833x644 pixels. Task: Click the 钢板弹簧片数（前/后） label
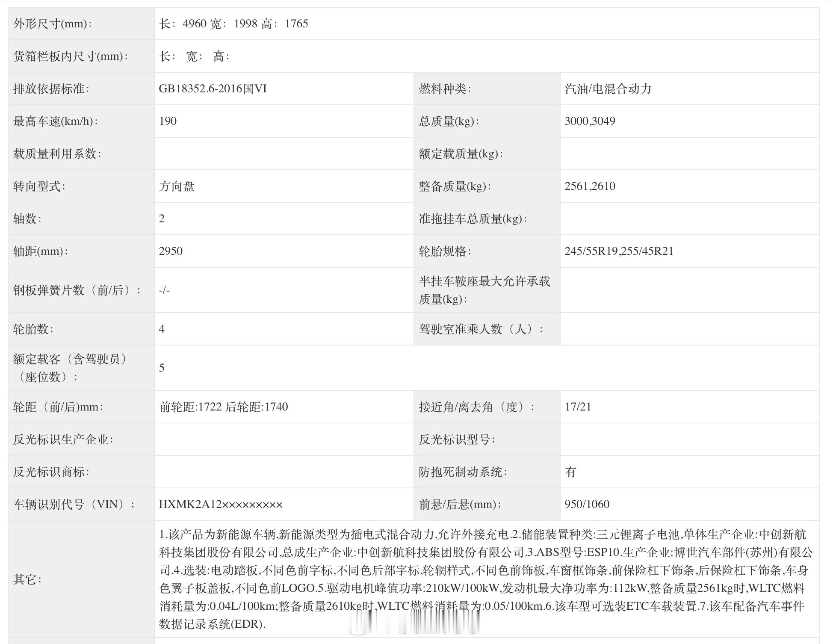77,290
